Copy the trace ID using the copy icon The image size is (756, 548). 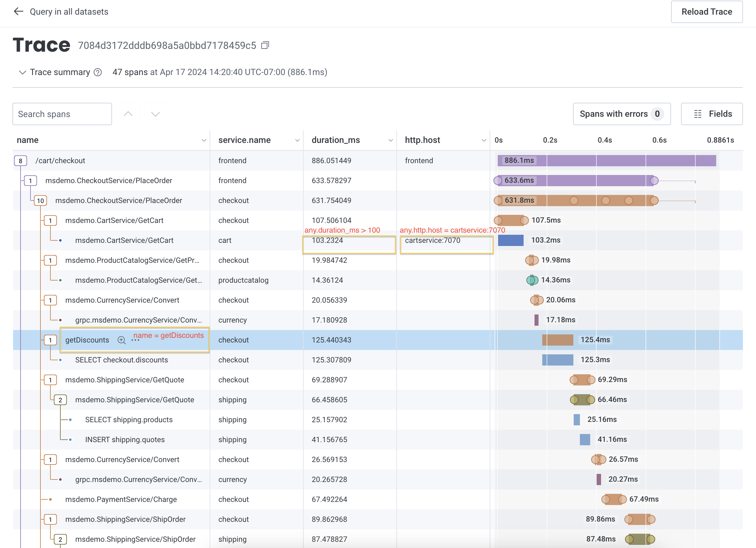coord(265,45)
